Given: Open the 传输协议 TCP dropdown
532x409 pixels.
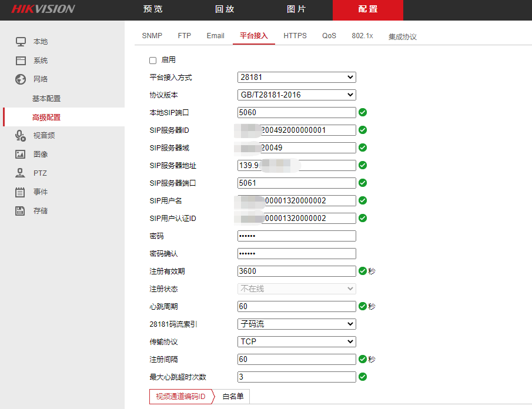Looking at the screenshot, I should [296, 342].
